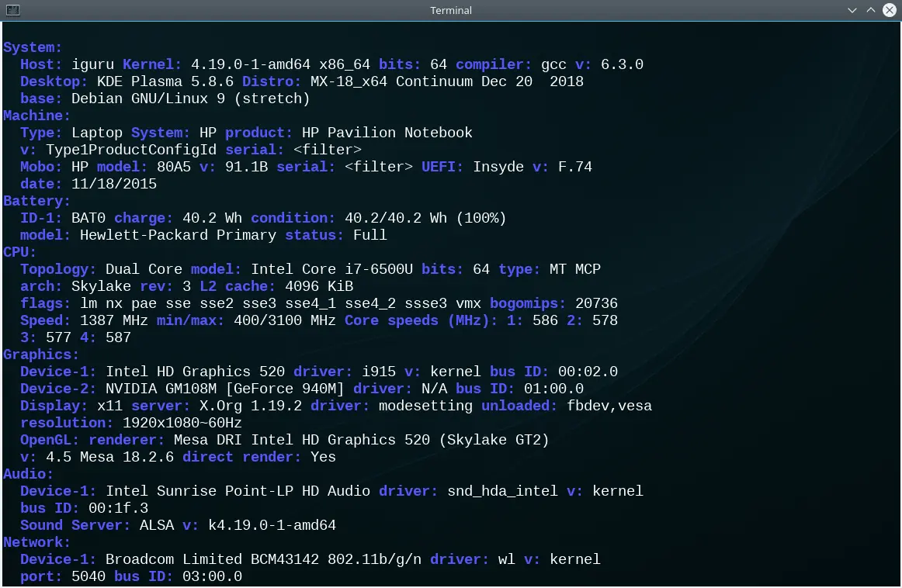
Task: Click the Intel Core i7-6500U model text
Action: [331, 270]
